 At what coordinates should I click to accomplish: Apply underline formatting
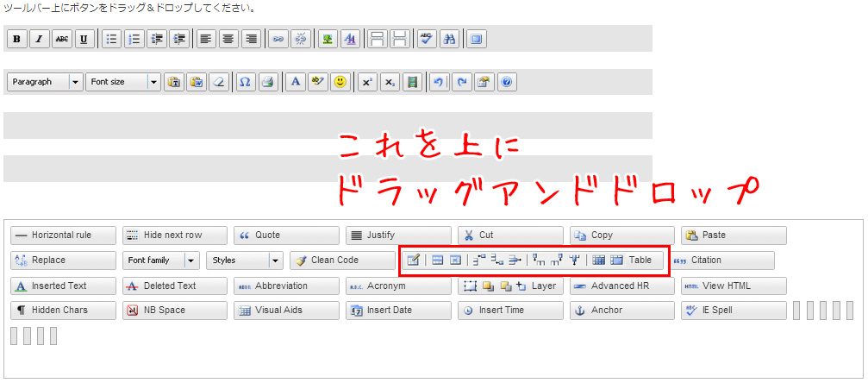pos(84,39)
